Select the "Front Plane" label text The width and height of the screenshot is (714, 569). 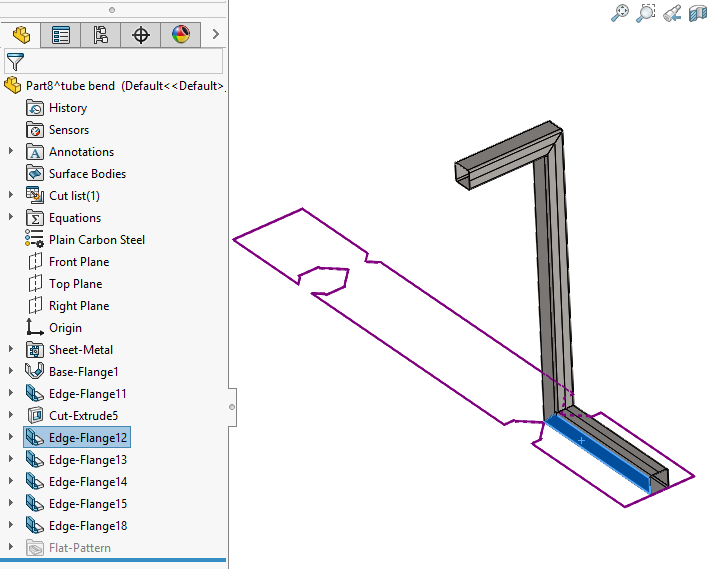79,262
